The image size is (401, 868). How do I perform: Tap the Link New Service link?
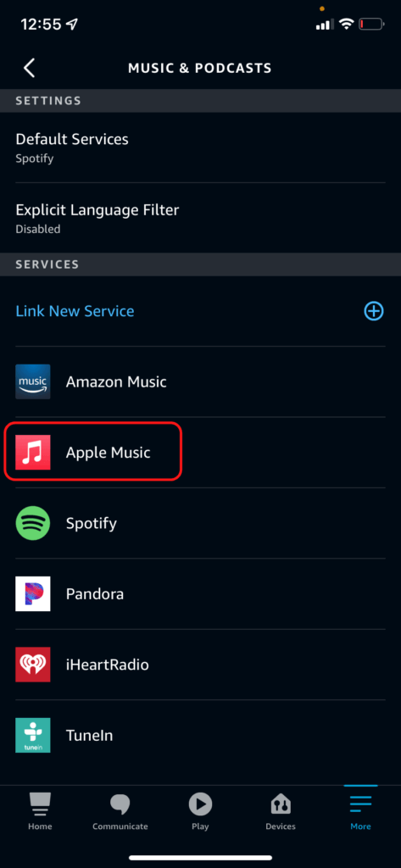point(75,311)
